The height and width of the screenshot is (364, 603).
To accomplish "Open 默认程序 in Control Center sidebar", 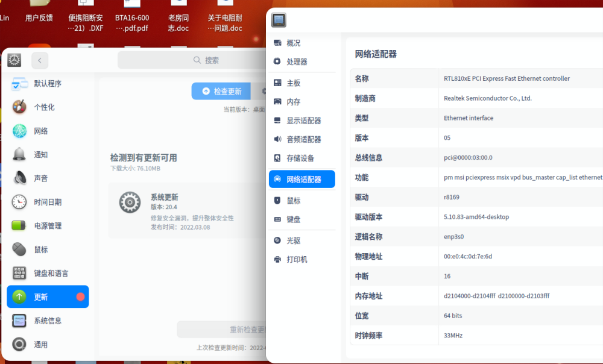I will [48, 83].
